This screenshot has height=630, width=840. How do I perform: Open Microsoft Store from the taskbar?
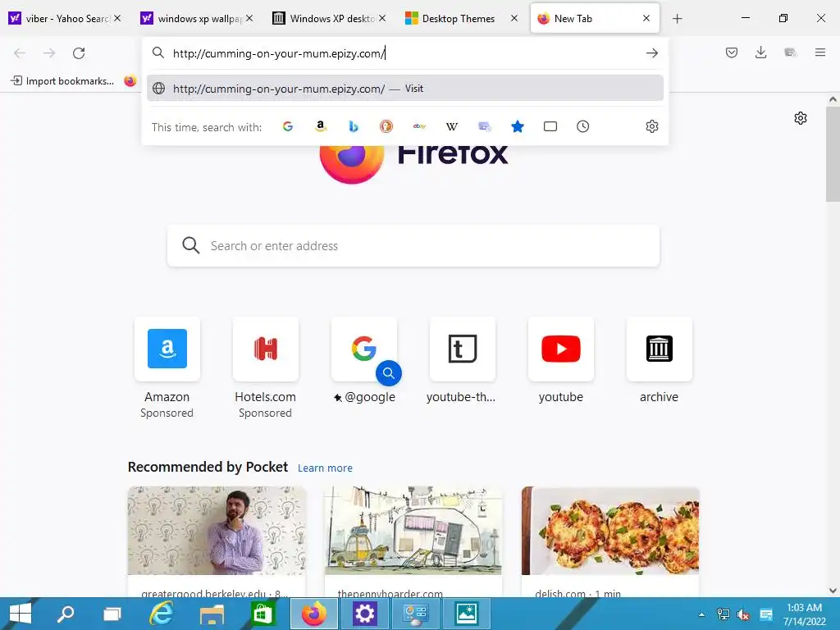262,614
